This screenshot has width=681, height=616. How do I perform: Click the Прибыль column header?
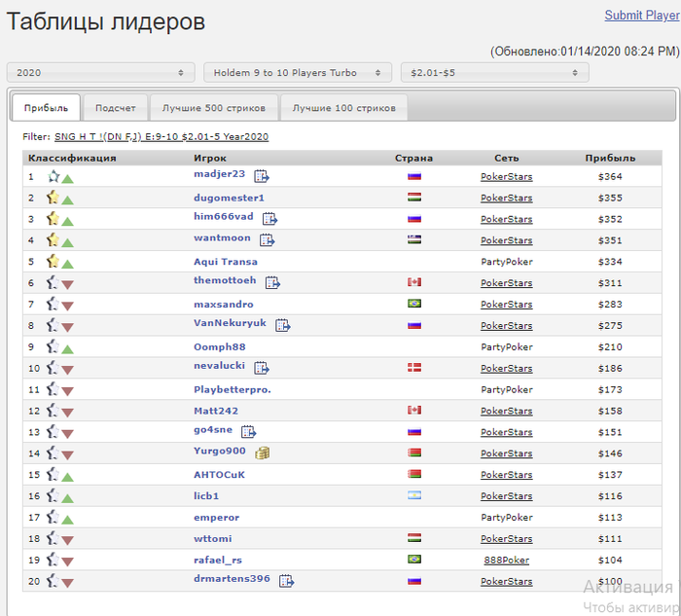coord(610,158)
